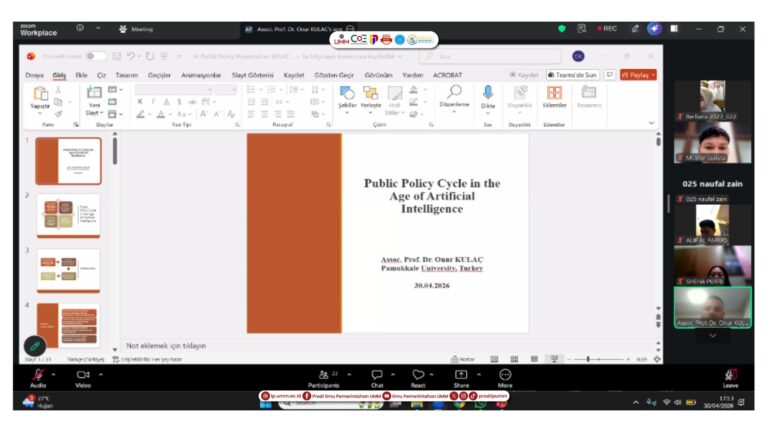
Task: Expand Zoom Video options arrow
Action: click(101, 374)
